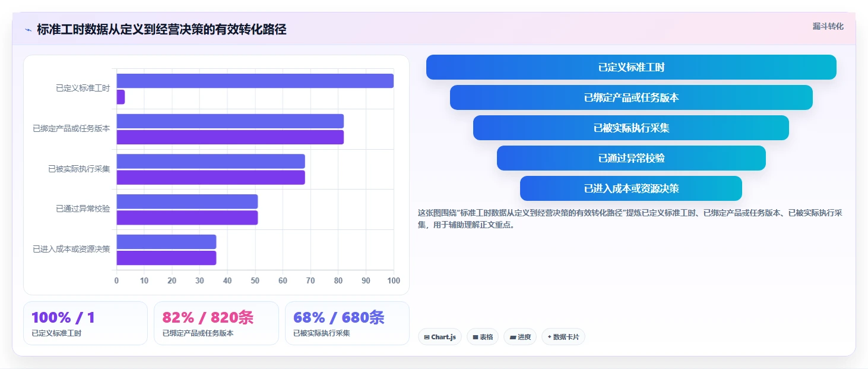
Task: Click the short purple bar under 已定义标准工时
Action: 121,97
